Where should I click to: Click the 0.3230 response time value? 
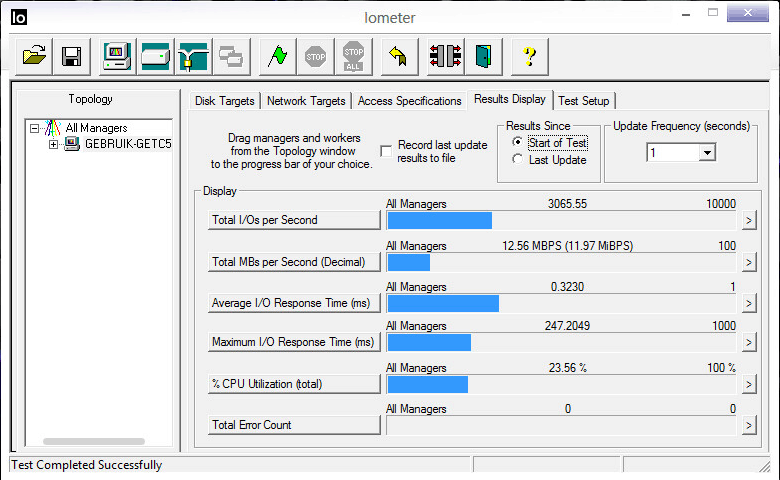pyautogui.click(x=567, y=287)
